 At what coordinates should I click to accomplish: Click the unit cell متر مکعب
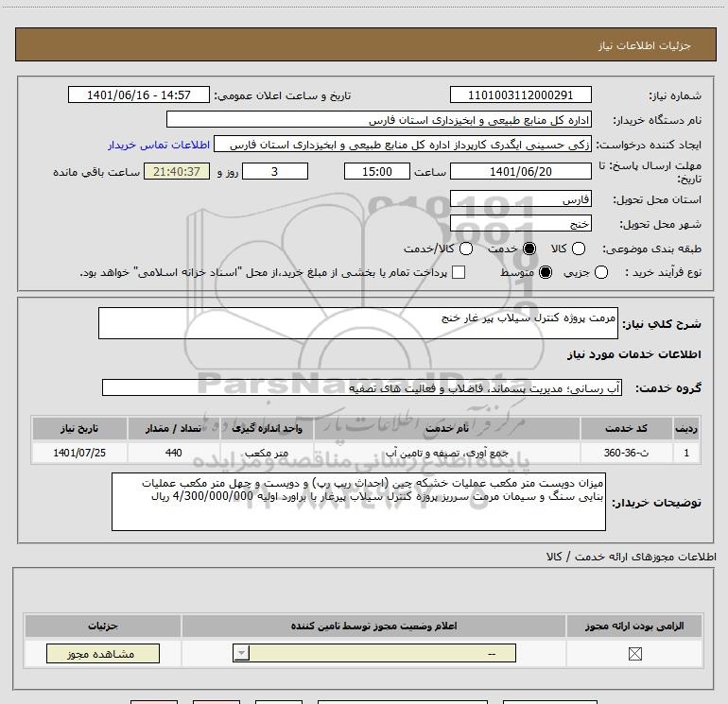(267, 453)
